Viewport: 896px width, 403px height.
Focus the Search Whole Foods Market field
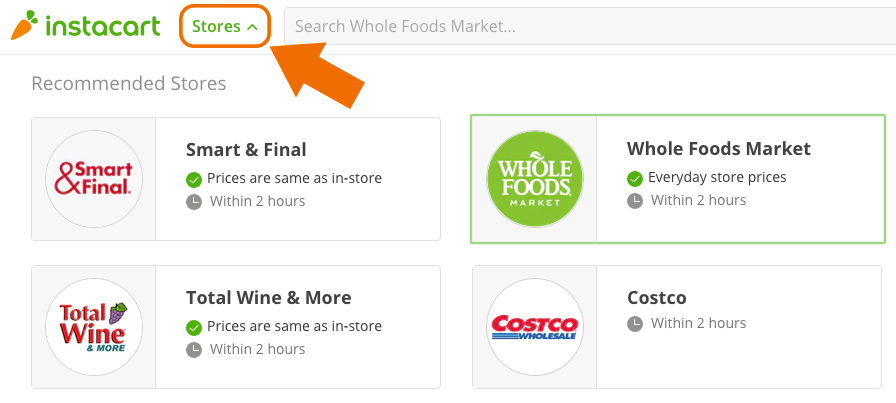[590, 26]
